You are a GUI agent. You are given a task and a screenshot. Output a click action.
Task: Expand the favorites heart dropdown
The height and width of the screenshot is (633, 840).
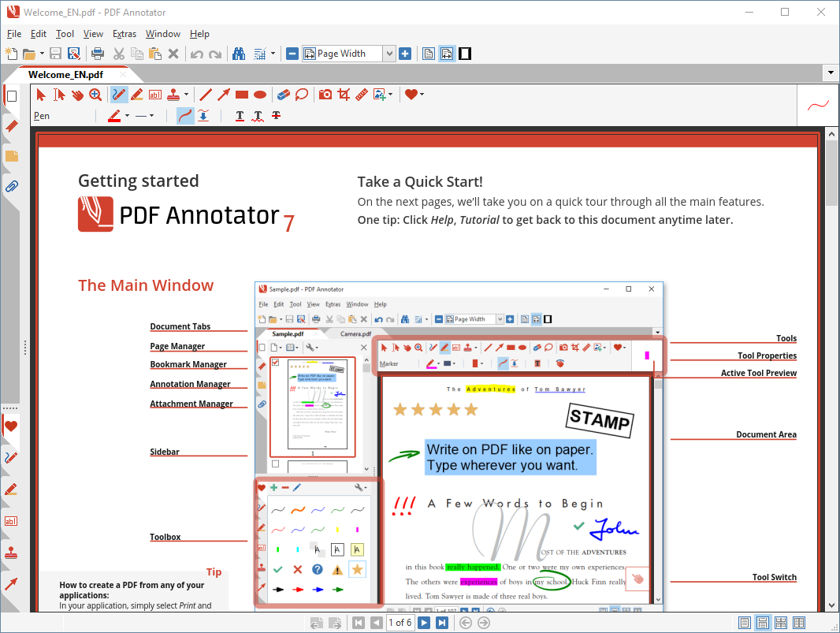click(x=422, y=95)
